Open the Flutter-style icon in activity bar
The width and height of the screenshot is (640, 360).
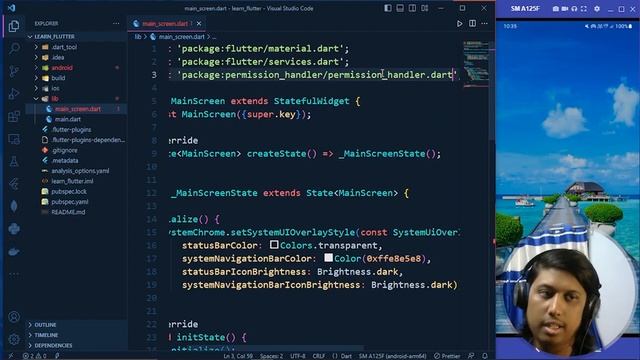pyautogui.click(x=14, y=184)
